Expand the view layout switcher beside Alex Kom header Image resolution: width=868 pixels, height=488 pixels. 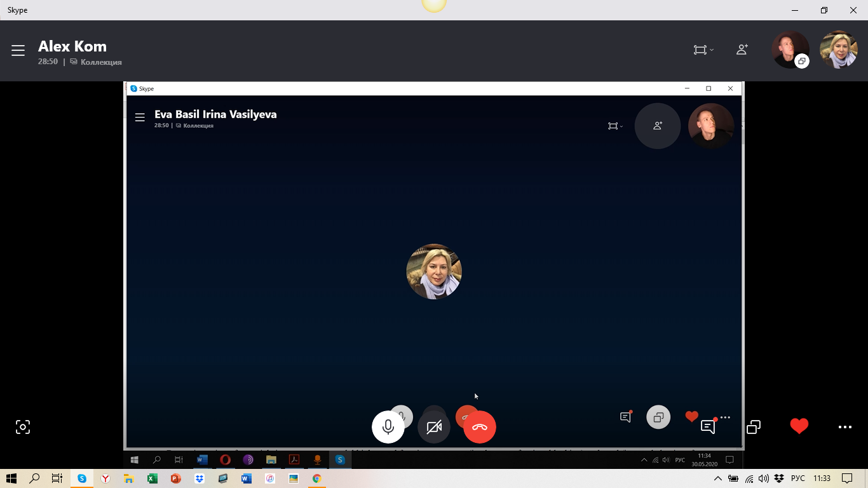(703, 50)
